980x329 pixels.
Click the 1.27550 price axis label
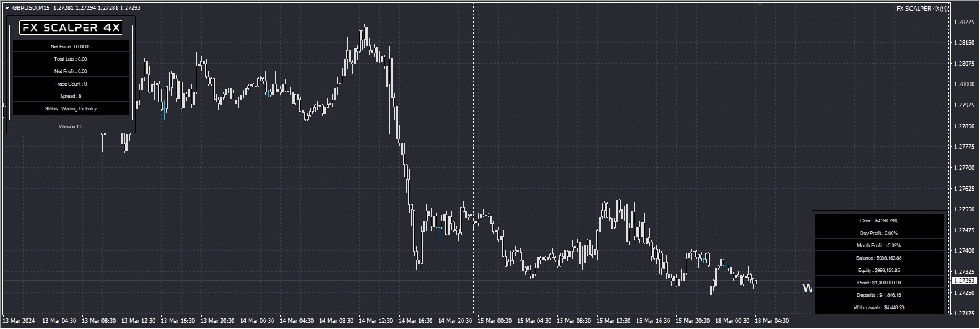(965, 209)
